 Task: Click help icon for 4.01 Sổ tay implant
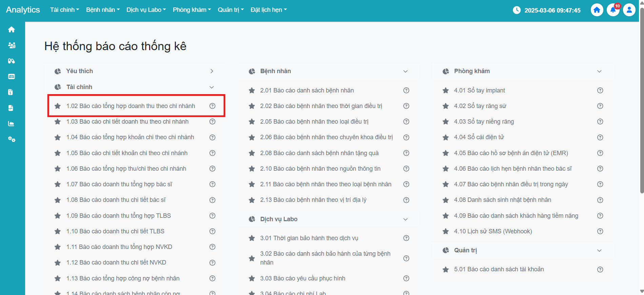[600, 90]
